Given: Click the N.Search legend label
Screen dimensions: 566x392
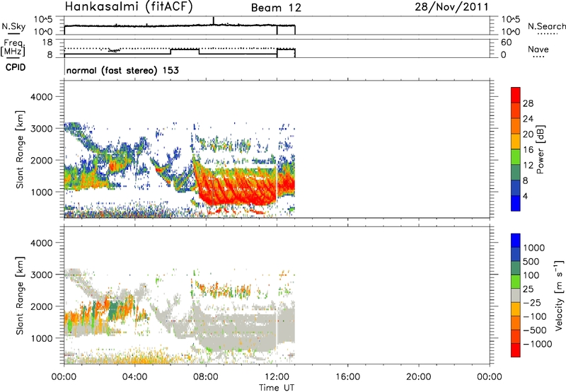Looking at the screenshot, I should click(x=546, y=26).
